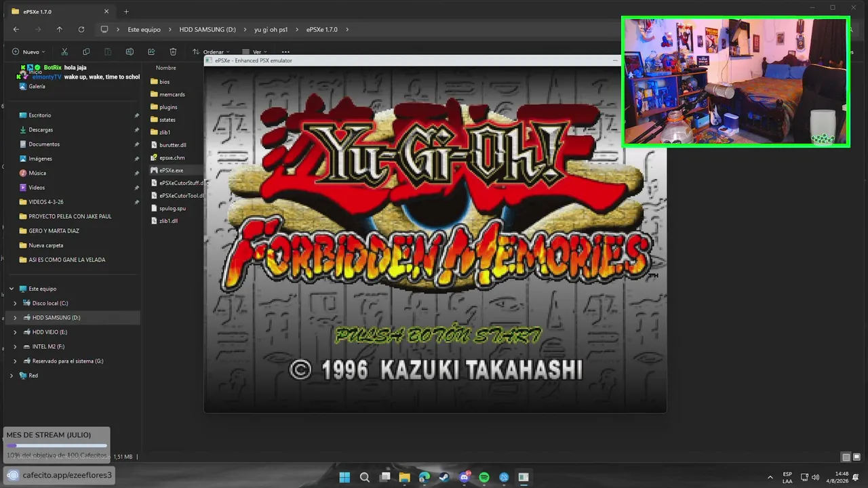
Task: Open the Ordenar sort dropdown
Action: (211, 52)
